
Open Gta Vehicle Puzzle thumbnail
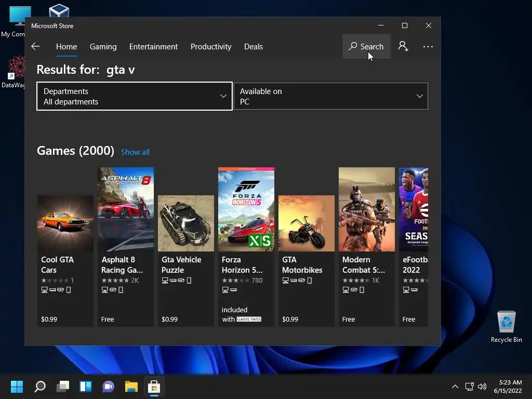pyautogui.click(x=186, y=223)
